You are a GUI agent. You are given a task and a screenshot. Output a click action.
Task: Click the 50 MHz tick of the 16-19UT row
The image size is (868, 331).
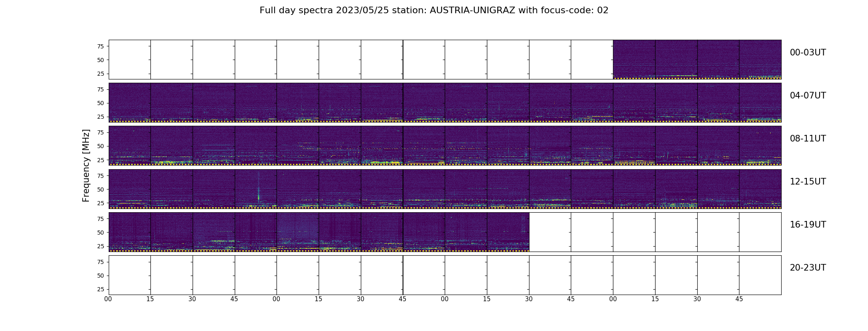100,233
